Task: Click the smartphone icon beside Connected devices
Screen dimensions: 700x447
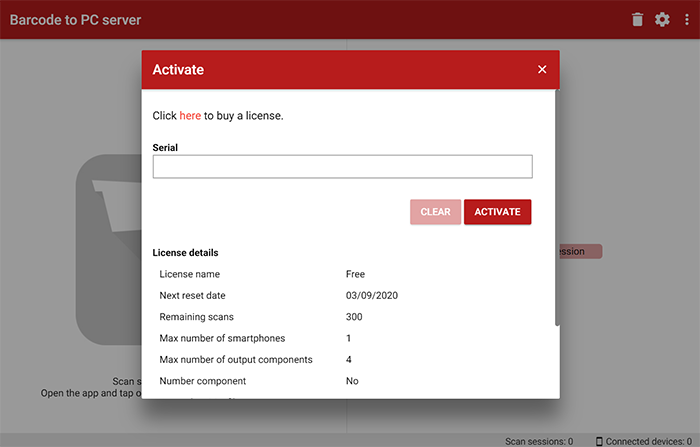Action: [x=599, y=441]
